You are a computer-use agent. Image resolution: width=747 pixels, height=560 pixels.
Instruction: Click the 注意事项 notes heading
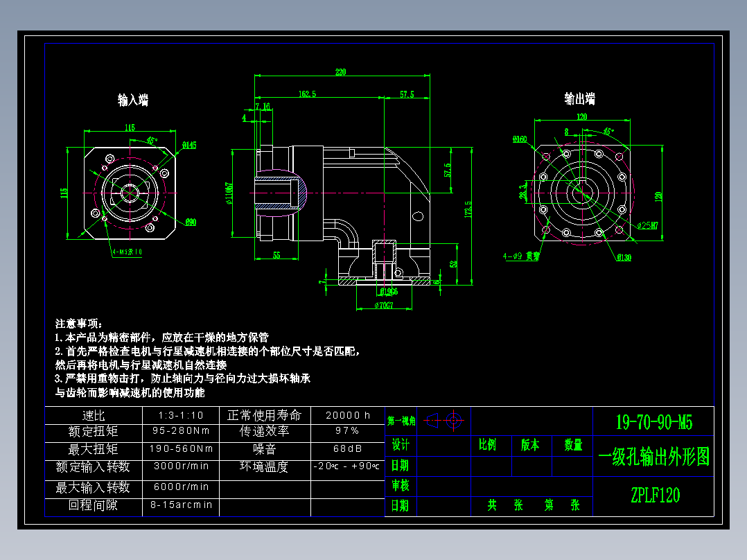tap(76, 321)
